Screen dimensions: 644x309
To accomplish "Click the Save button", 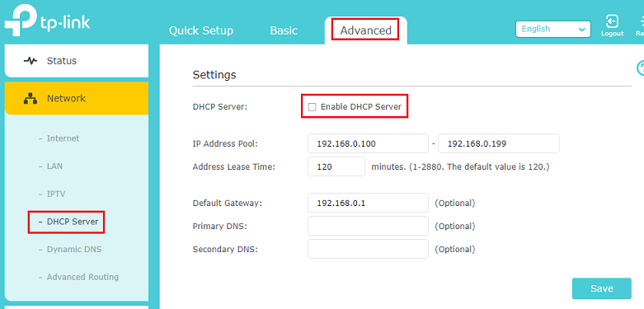I will point(602,288).
